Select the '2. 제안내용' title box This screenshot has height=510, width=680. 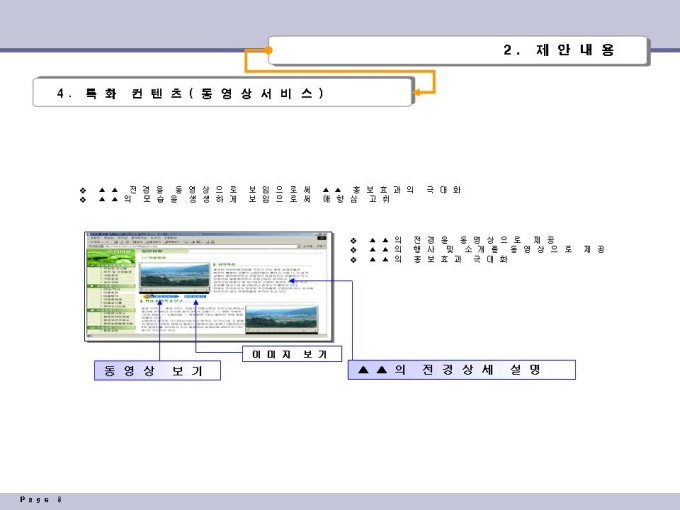[458, 50]
